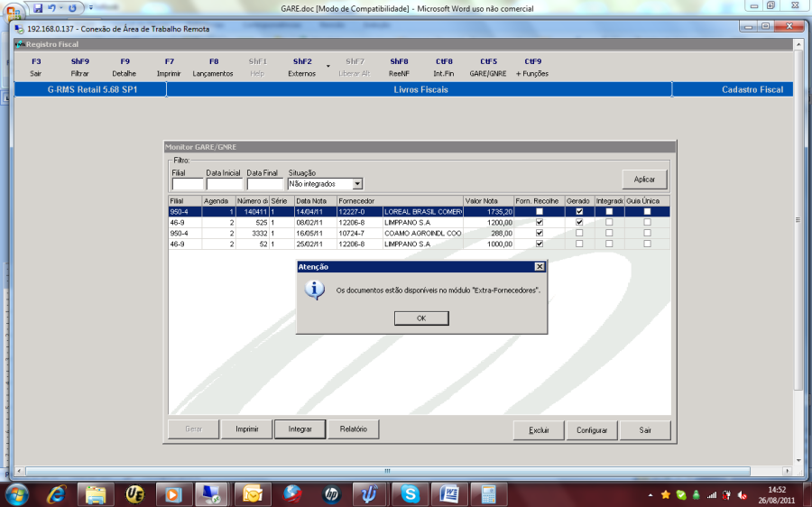Image resolution: width=812 pixels, height=507 pixels.
Task: Toggle Forn. Recolhe checkbox for nota 52
Action: pos(540,244)
